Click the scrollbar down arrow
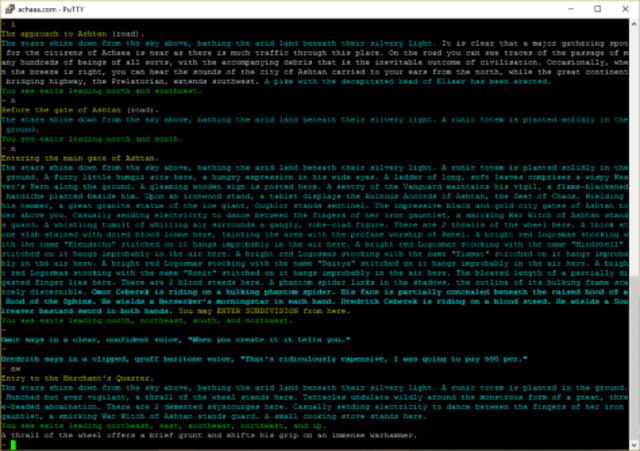640x451 pixels. point(634,445)
